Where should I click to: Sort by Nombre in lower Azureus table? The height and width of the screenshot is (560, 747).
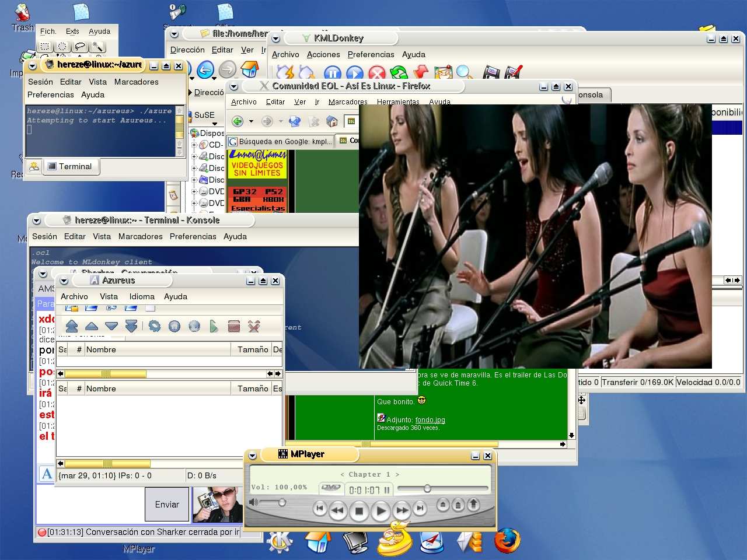click(x=158, y=388)
